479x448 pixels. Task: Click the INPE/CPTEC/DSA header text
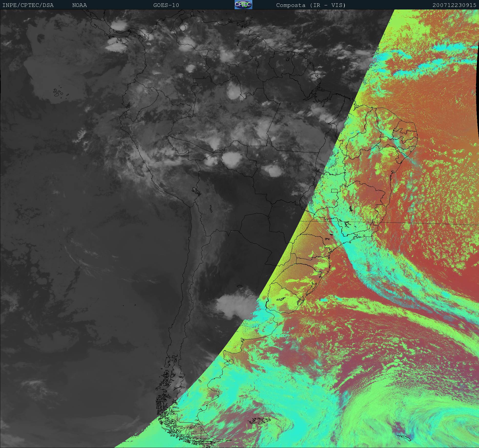click(x=28, y=5)
